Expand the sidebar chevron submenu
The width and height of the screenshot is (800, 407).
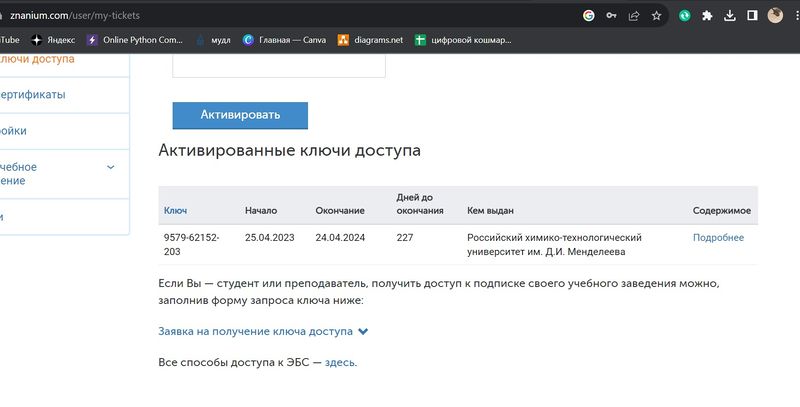coord(111,167)
